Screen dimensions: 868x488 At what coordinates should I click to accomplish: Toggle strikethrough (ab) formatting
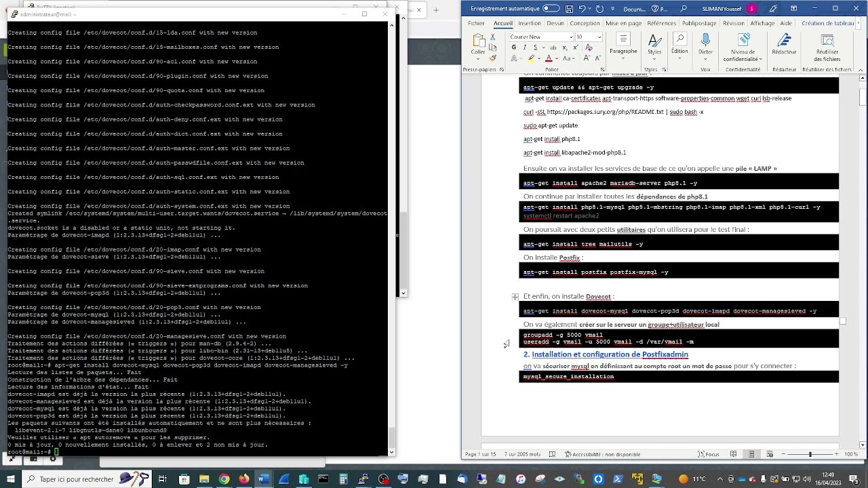coord(553,47)
